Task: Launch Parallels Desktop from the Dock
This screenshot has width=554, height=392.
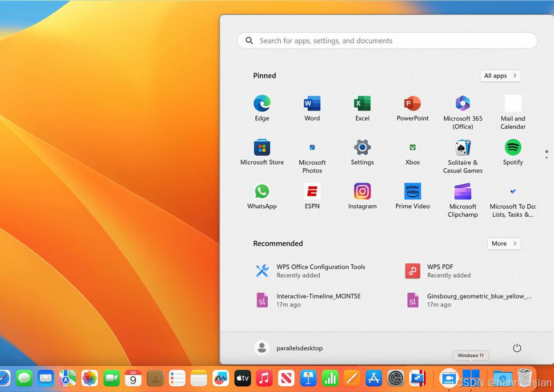Action: pos(418,379)
